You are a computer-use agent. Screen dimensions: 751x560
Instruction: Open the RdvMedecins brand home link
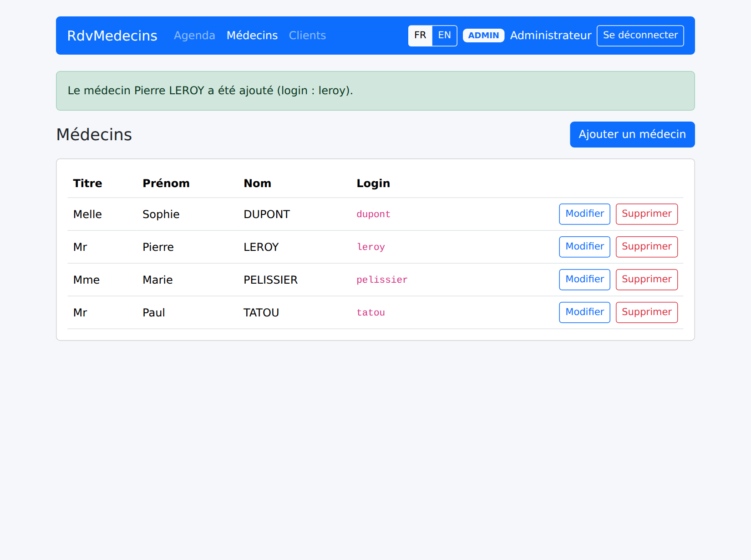(x=112, y=36)
